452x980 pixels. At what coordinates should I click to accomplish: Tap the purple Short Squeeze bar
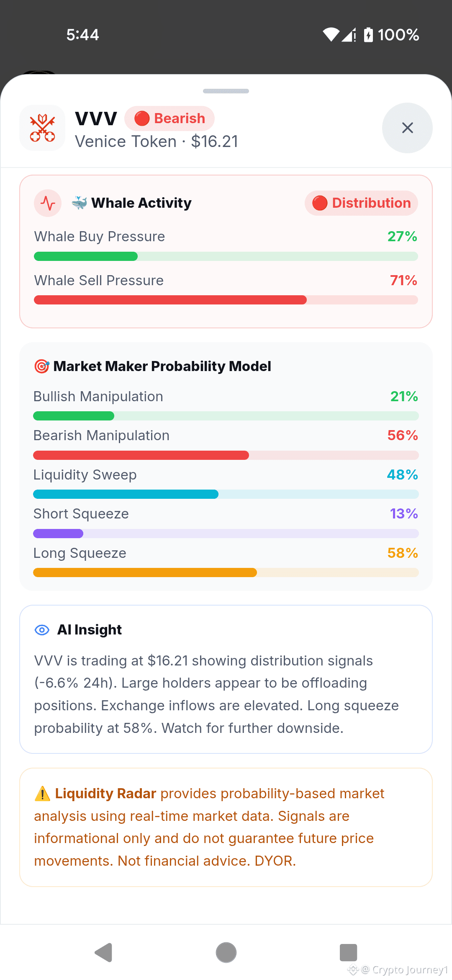point(226,534)
